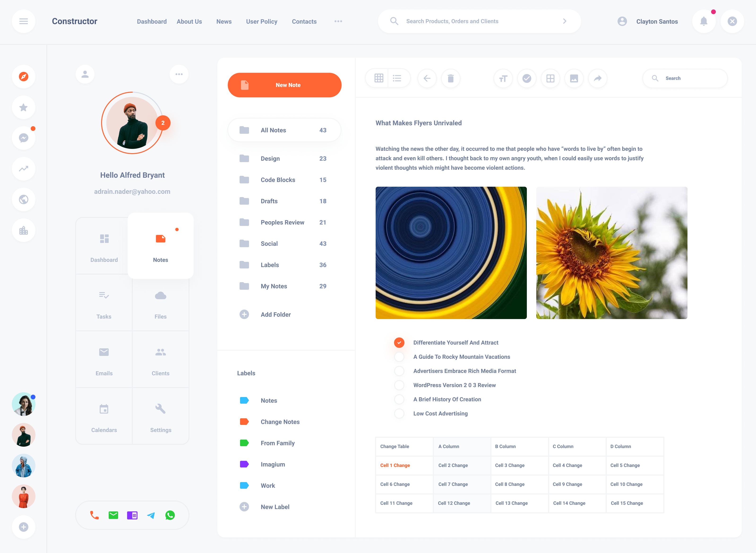Select the Telegram contact icon
The width and height of the screenshot is (756, 553).
[151, 515]
